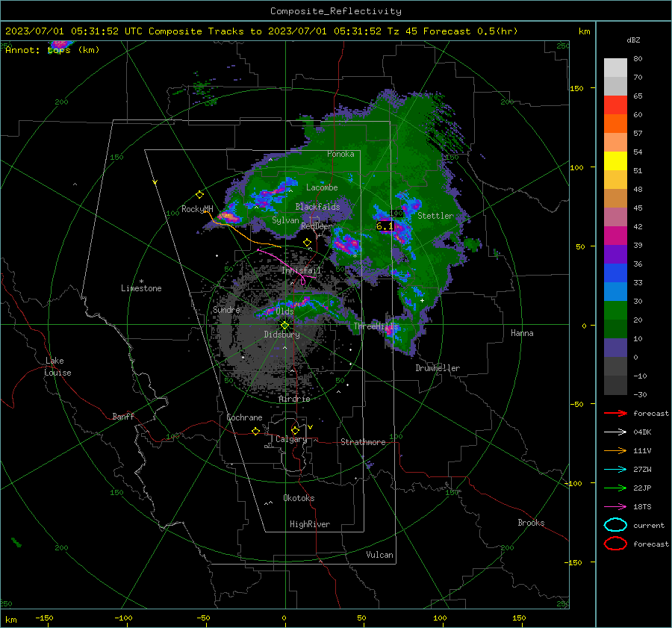
Task: Click the Brooks city label
Action: [x=531, y=523]
